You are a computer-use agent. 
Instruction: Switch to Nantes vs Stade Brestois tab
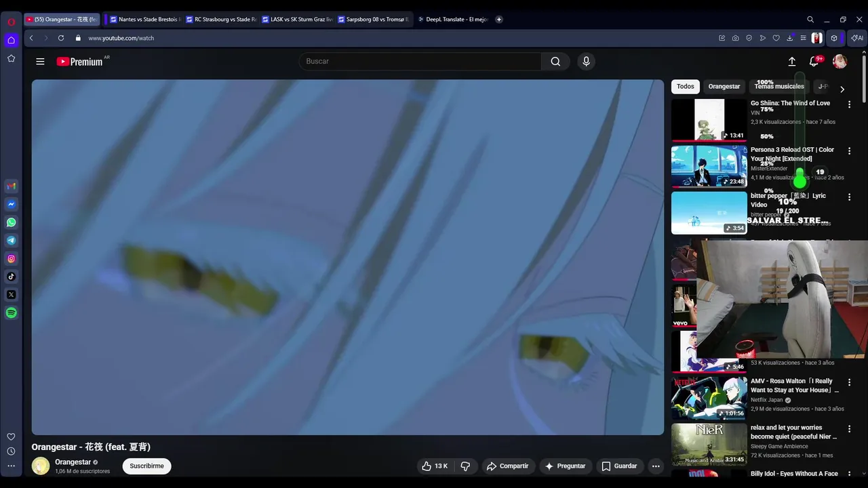pos(142,20)
